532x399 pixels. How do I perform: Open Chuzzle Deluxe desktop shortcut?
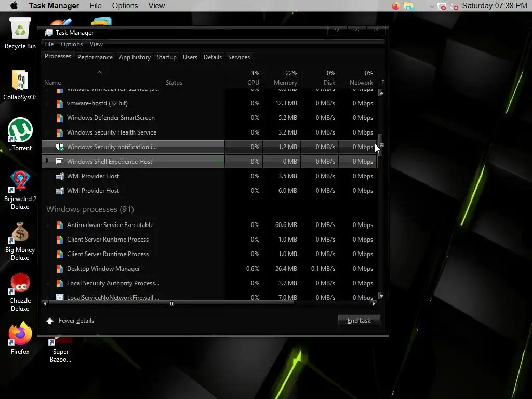pos(20,292)
